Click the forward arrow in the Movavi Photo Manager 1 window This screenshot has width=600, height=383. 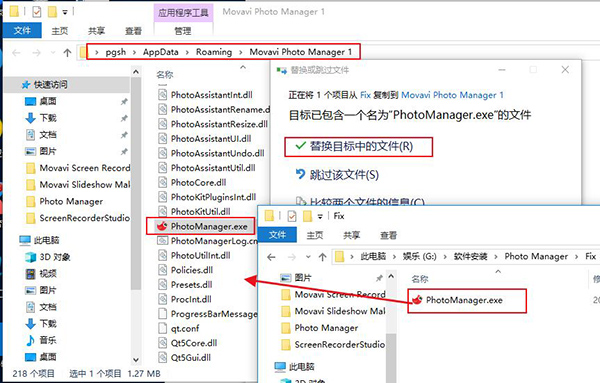36,52
